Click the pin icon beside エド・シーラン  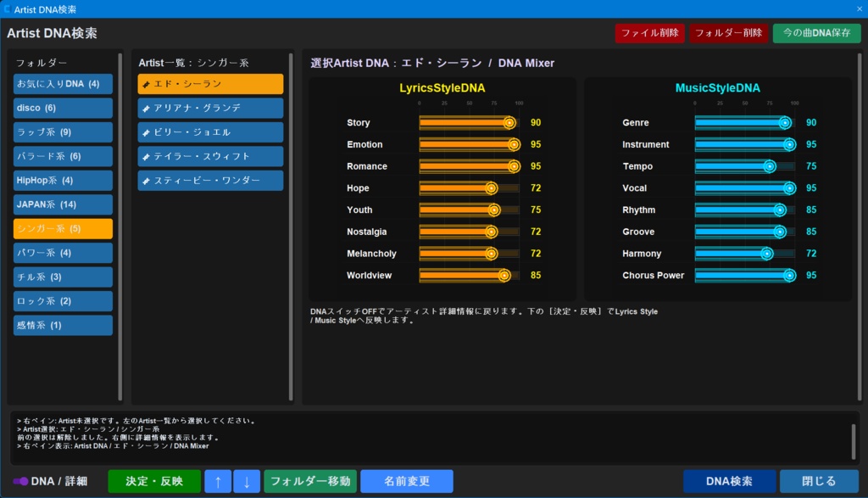click(146, 84)
